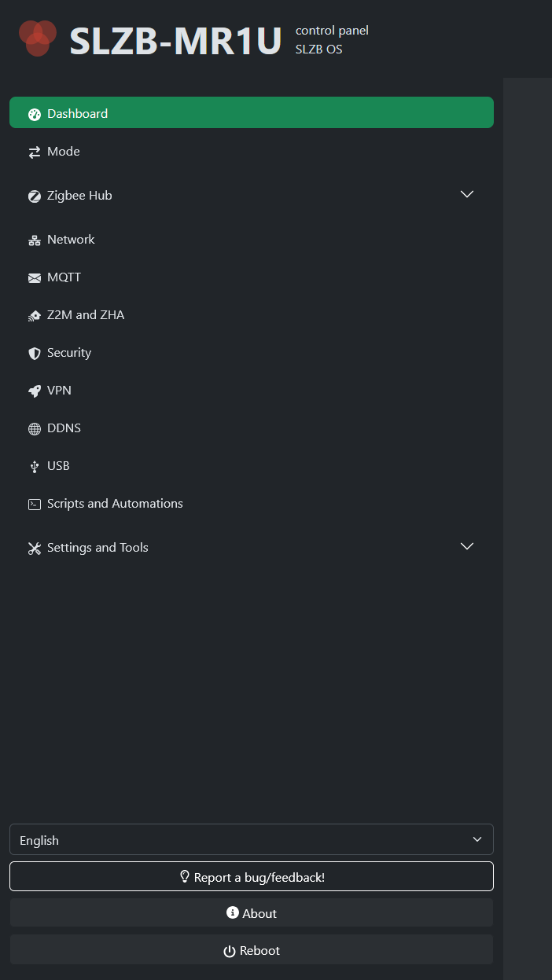Open the Z2M and ZHA page
The height and width of the screenshot is (980, 552).
tap(86, 315)
